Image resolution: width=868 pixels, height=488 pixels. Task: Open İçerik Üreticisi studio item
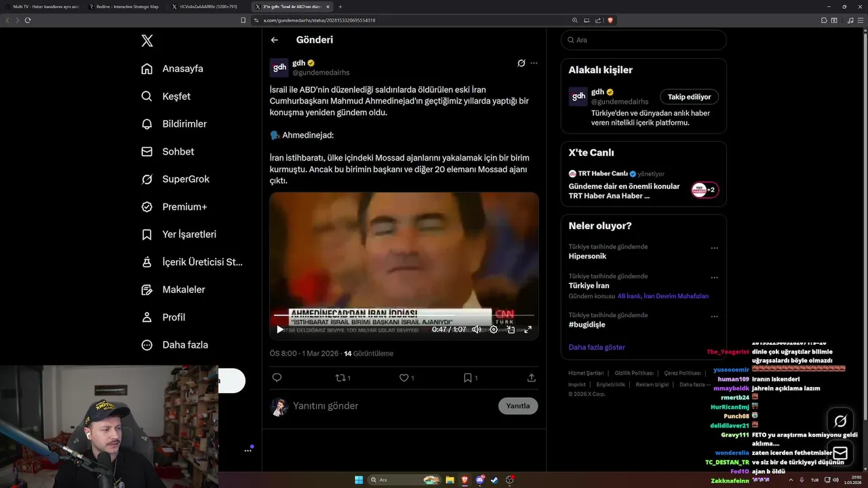pyautogui.click(x=191, y=262)
